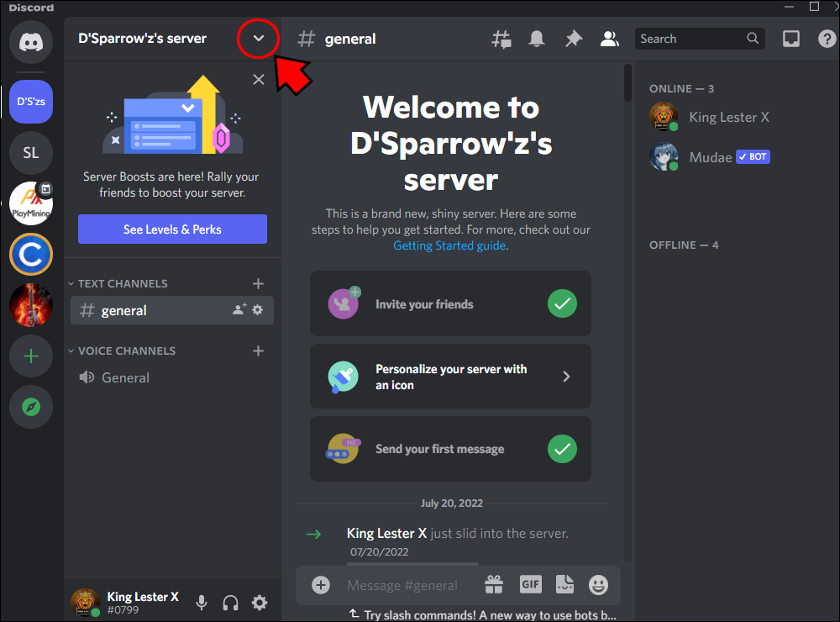Image resolution: width=840 pixels, height=622 pixels.
Task: Click the Send your first message card
Action: pyautogui.click(x=450, y=449)
